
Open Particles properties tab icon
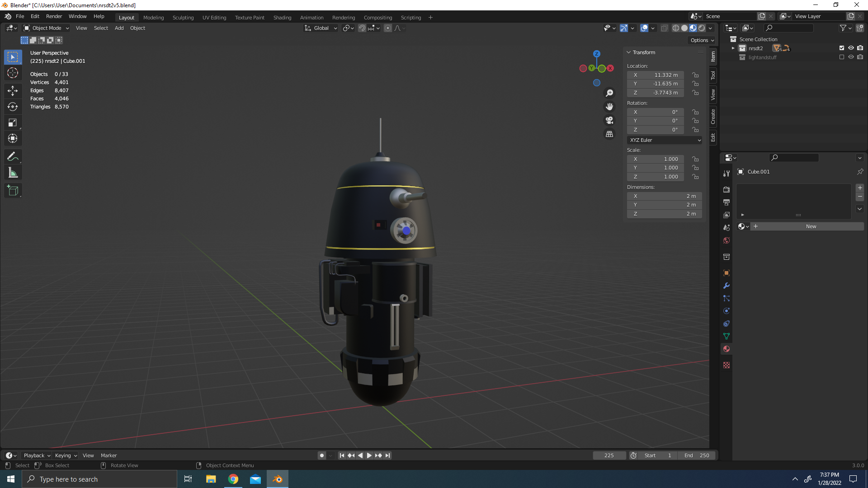coord(726,298)
